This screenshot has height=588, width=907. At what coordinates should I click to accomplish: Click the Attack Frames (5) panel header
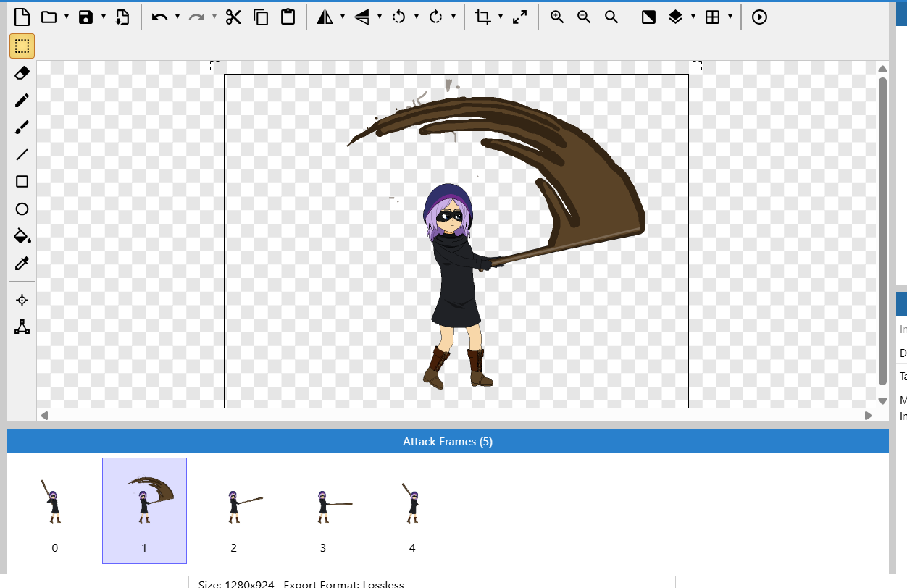448,441
